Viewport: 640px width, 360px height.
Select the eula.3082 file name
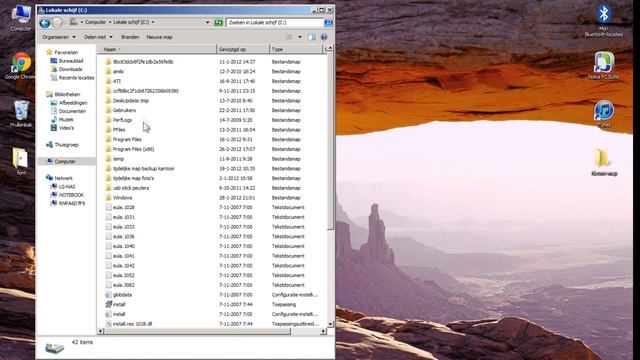click(124, 285)
